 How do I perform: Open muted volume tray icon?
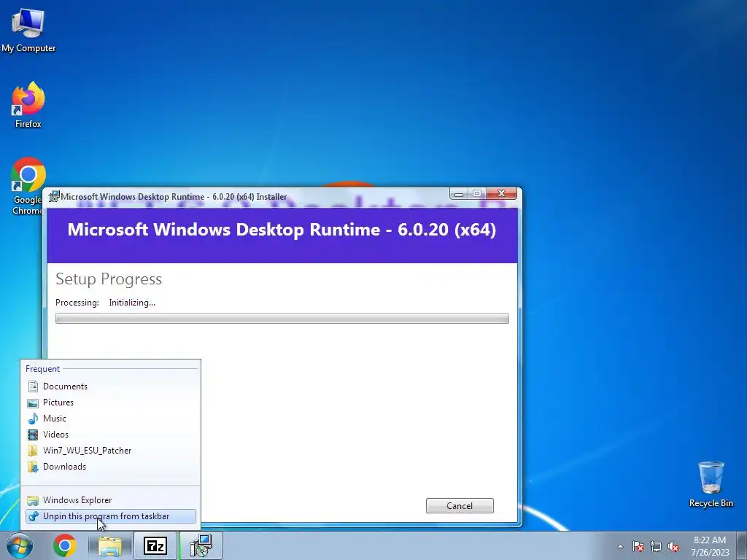[673, 546]
